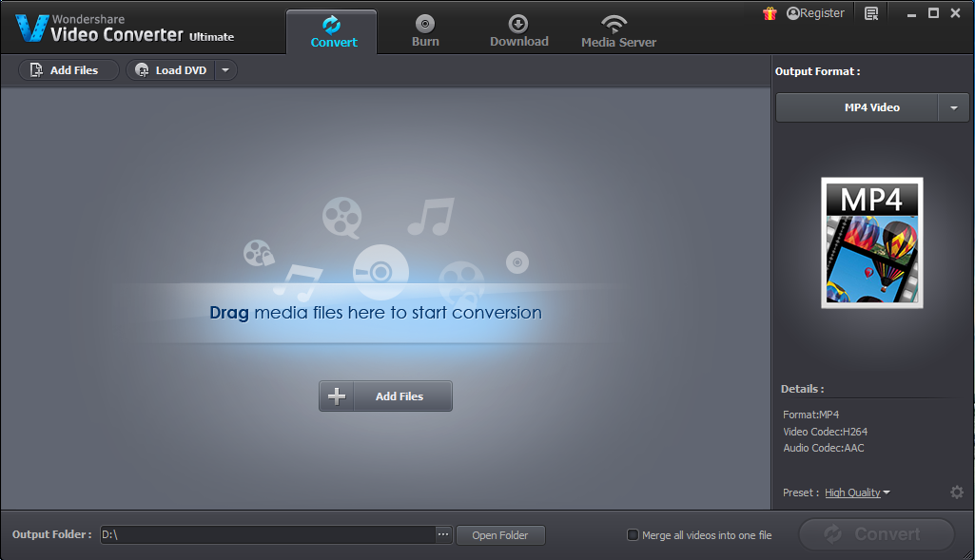Screen dimensions: 975x560
Task: Open preset settings gear icon
Action: (x=957, y=492)
